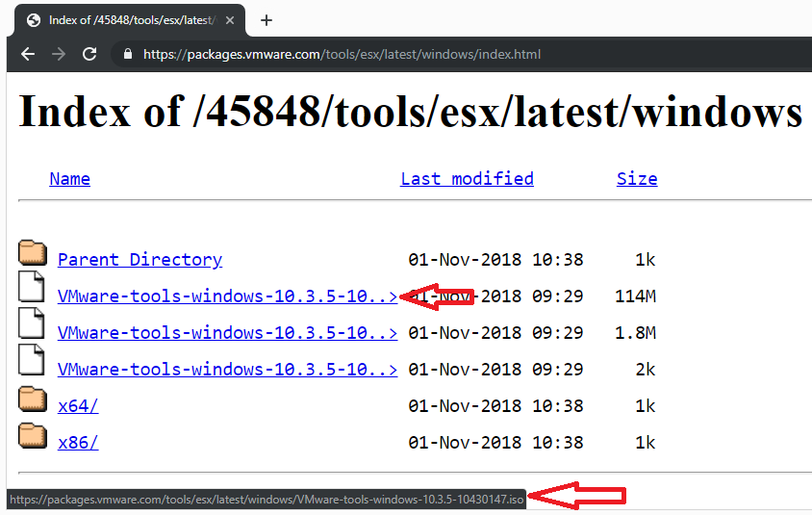Open the 114M VMware-tools-windows file link

pos(227,296)
